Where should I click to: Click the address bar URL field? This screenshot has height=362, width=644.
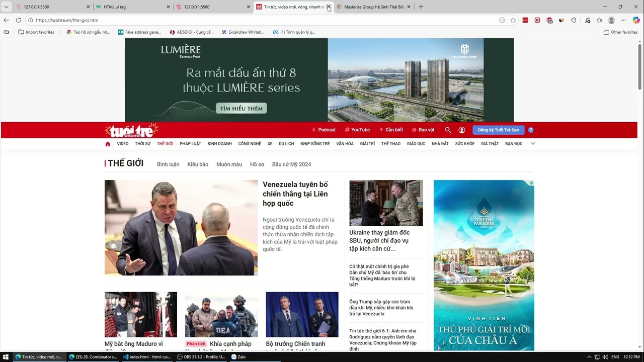click(262, 20)
